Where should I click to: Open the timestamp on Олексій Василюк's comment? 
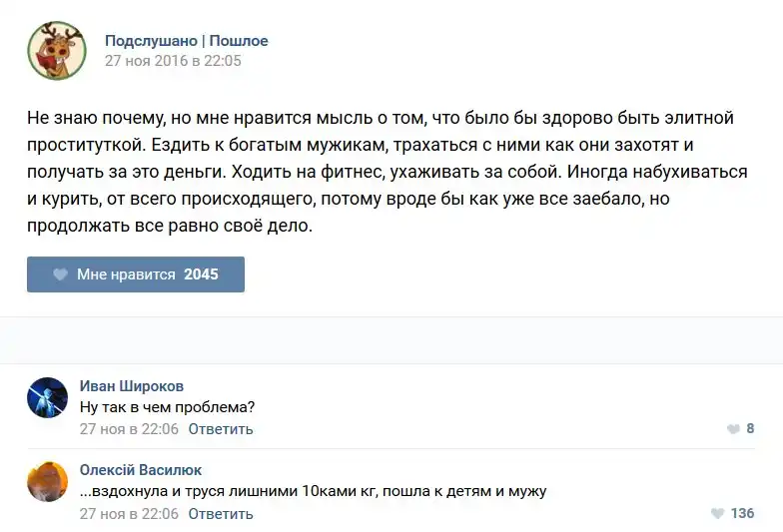[129, 514]
